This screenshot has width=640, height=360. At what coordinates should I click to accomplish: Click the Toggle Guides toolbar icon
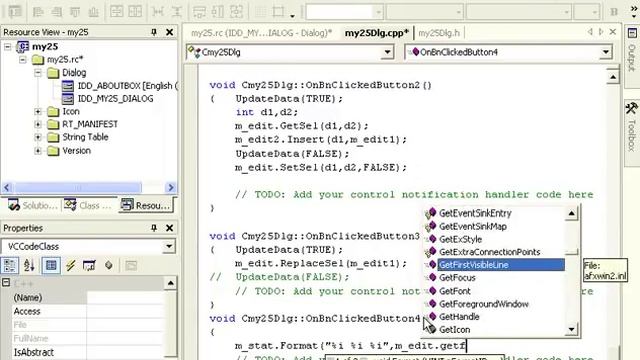[279, 11]
